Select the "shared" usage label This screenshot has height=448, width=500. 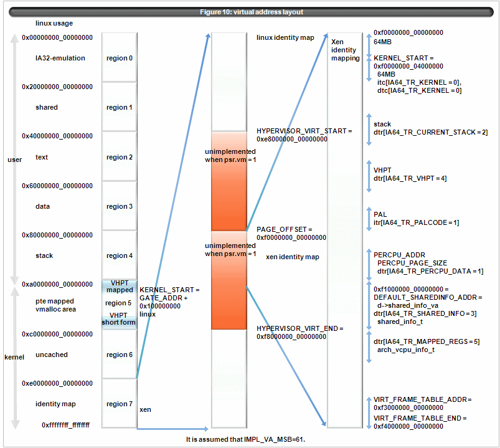click(47, 108)
